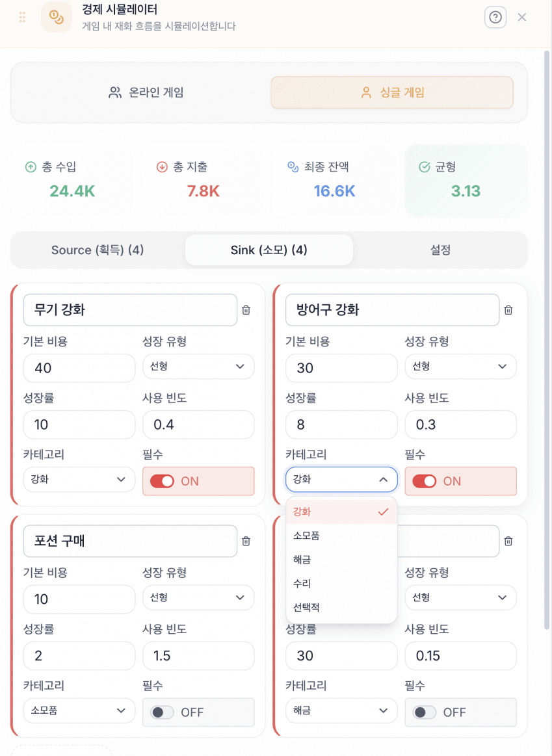Click the coin simulator header icon
Image resolution: width=552 pixels, height=756 pixels.
pyautogui.click(x=57, y=18)
